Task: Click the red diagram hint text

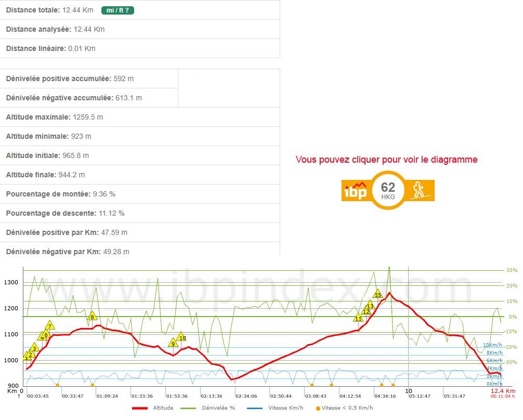Action: pos(386,160)
